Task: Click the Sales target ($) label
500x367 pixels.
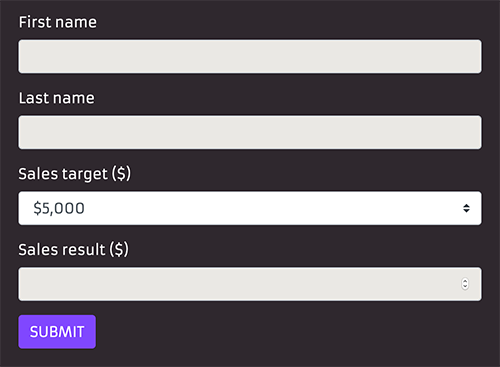Action: tap(75, 174)
